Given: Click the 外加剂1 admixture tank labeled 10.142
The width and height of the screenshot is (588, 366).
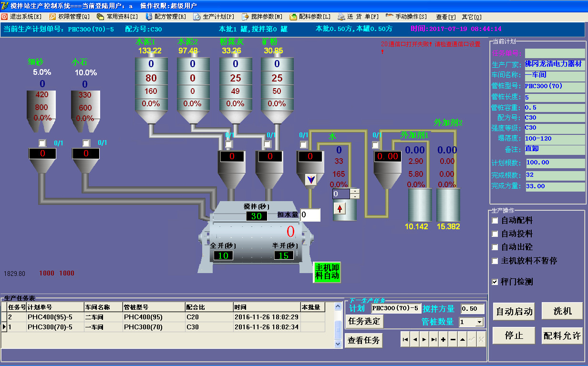Looking at the screenshot, I should point(420,204).
